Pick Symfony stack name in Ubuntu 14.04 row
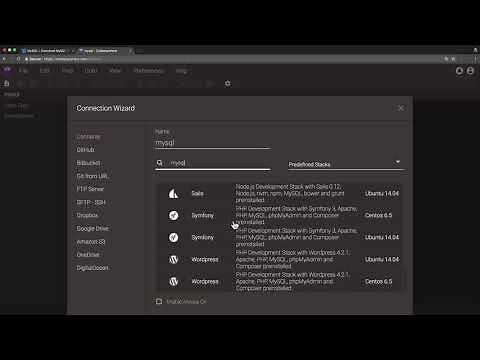 (202, 237)
